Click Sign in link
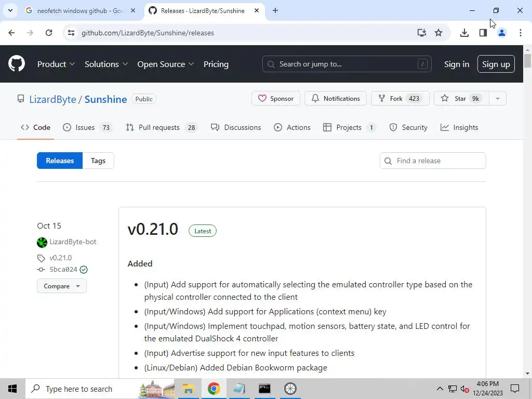 456,64
